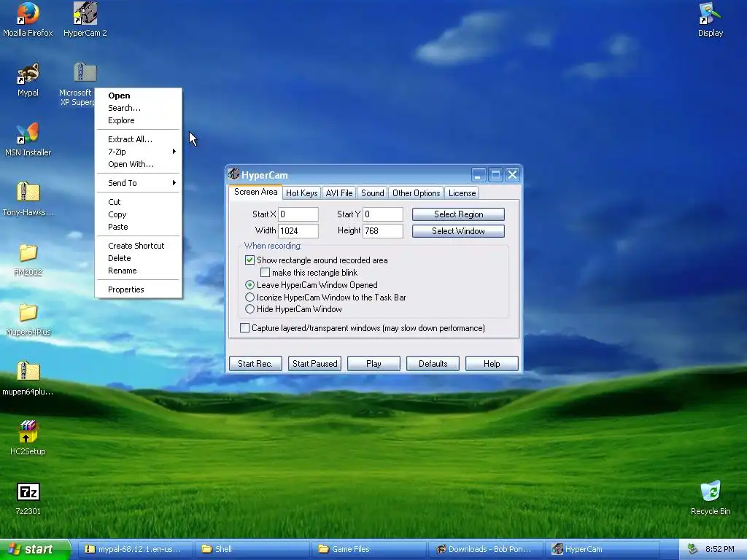Select Leave HyperCam Window Opened radio

click(x=249, y=285)
